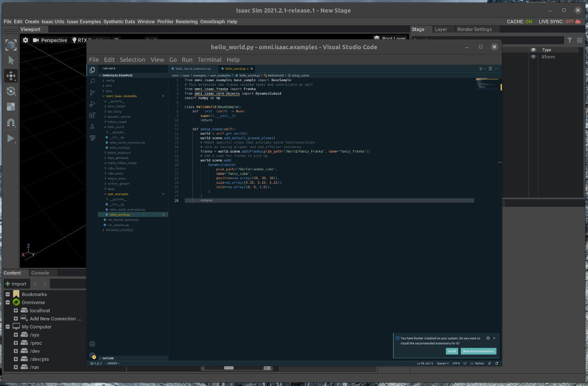Start simulation with the Play button

pos(11,138)
